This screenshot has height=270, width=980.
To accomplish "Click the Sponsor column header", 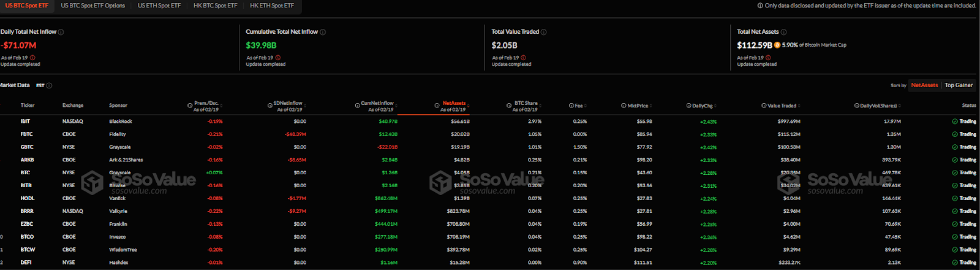I will pos(118,106).
